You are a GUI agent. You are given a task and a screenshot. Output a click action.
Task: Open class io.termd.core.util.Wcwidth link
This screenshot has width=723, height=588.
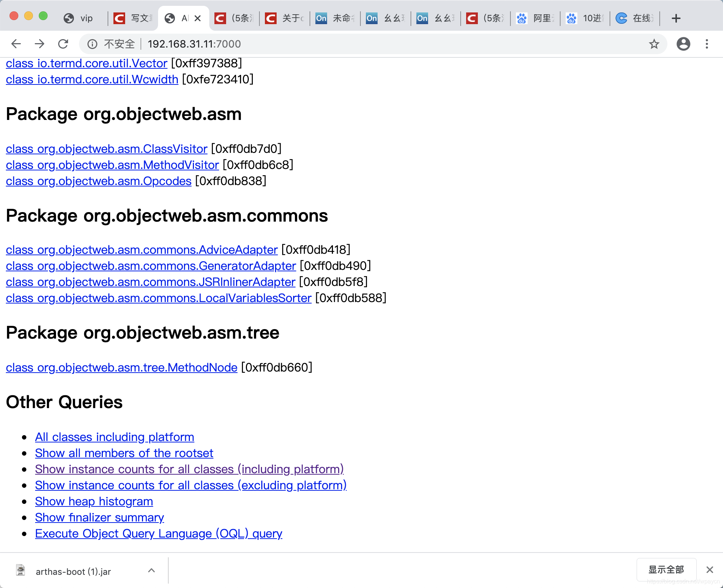(x=92, y=79)
